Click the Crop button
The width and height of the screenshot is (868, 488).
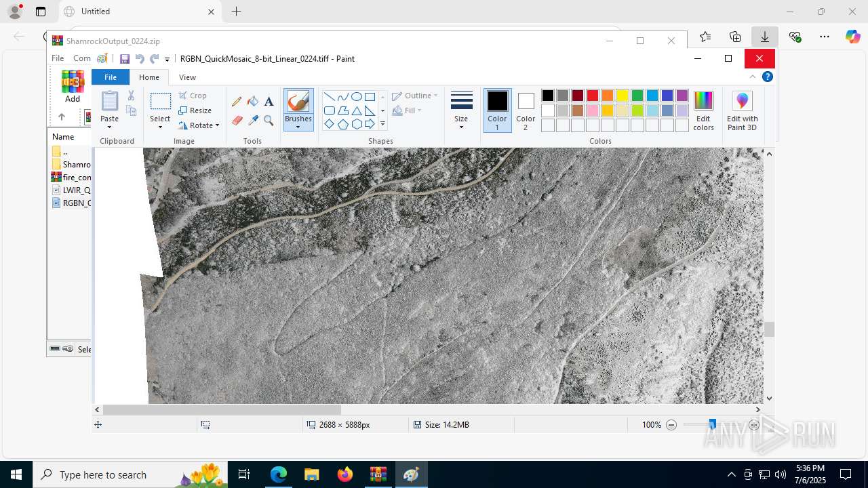pyautogui.click(x=193, y=96)
